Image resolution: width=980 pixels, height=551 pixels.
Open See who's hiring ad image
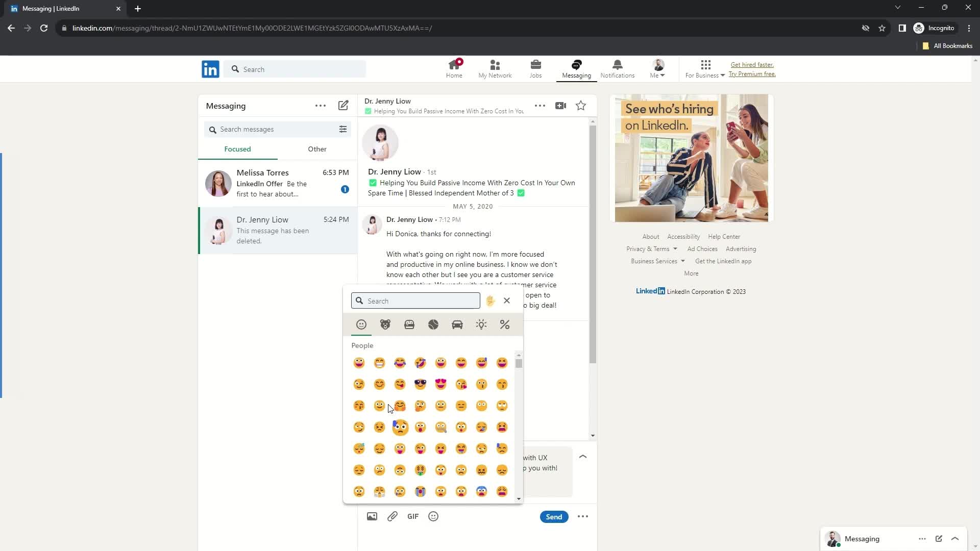(x=691, y=158)
